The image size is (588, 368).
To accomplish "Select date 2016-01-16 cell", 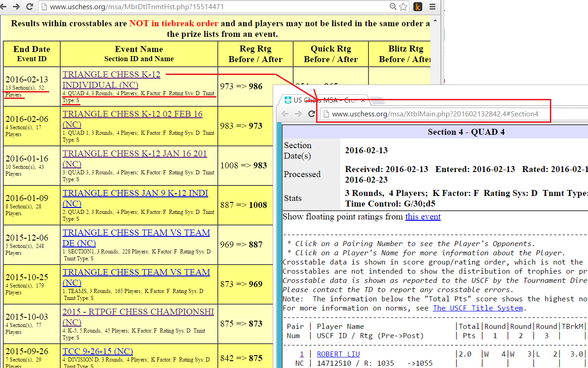I will [x=27, y=159].
